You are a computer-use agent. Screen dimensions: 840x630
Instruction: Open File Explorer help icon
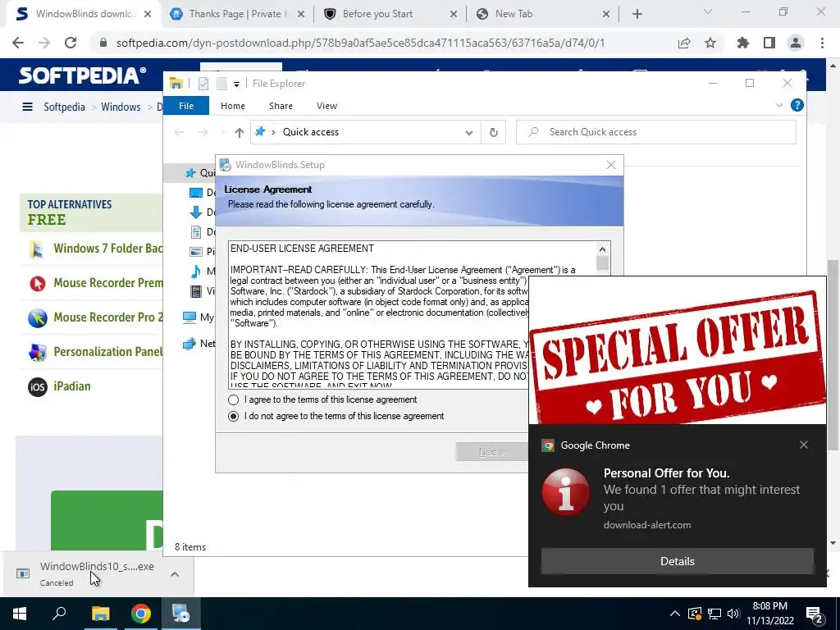coord(797,106)
